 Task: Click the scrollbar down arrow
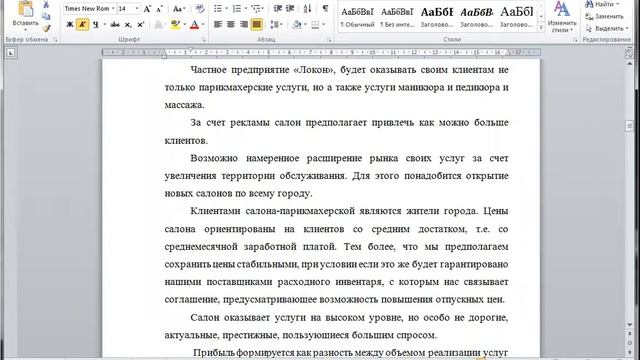point(629,324)
